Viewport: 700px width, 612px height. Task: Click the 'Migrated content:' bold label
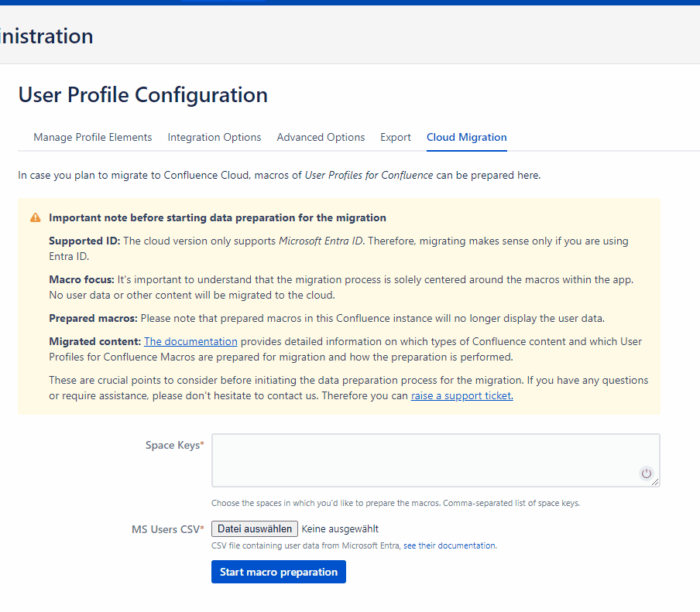click(x=94, y=342)
